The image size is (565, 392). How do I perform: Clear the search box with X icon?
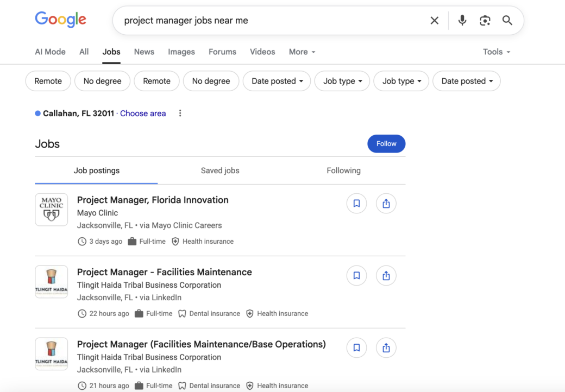coord(435,21)
